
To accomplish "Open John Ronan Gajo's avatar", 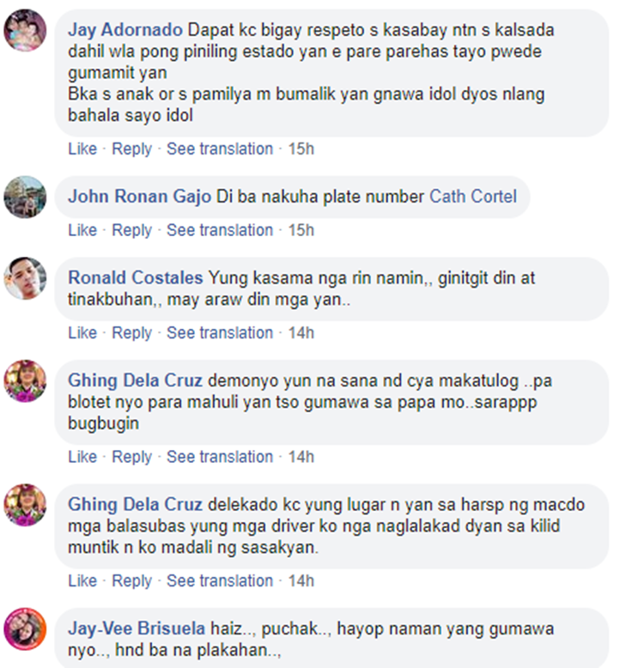I will pyautogui.click(x=25, y=197).
